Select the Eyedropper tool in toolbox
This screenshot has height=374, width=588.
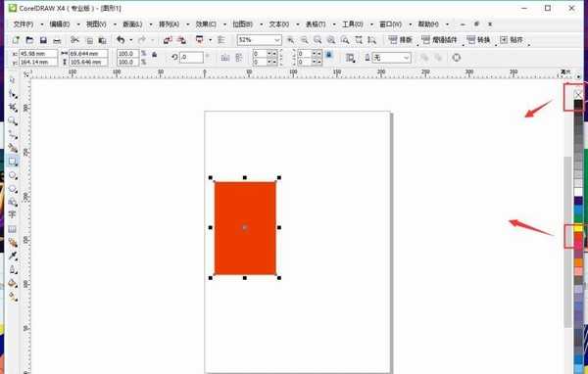(x=13, y=256)
